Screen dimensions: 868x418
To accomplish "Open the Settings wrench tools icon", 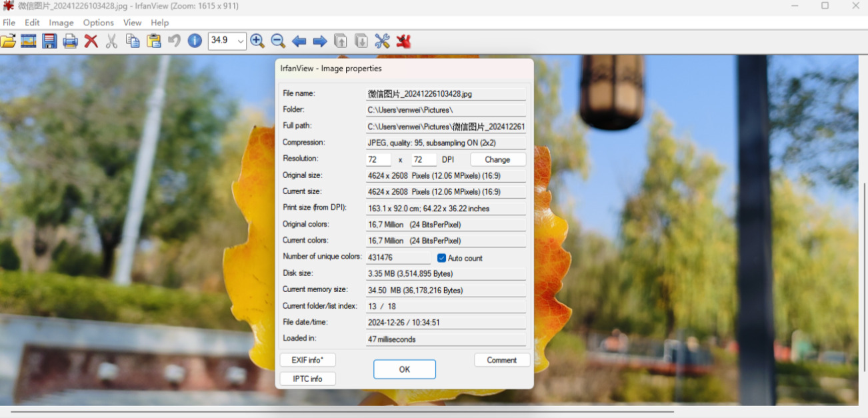I will pyautogui.click(x=382, y=41).
